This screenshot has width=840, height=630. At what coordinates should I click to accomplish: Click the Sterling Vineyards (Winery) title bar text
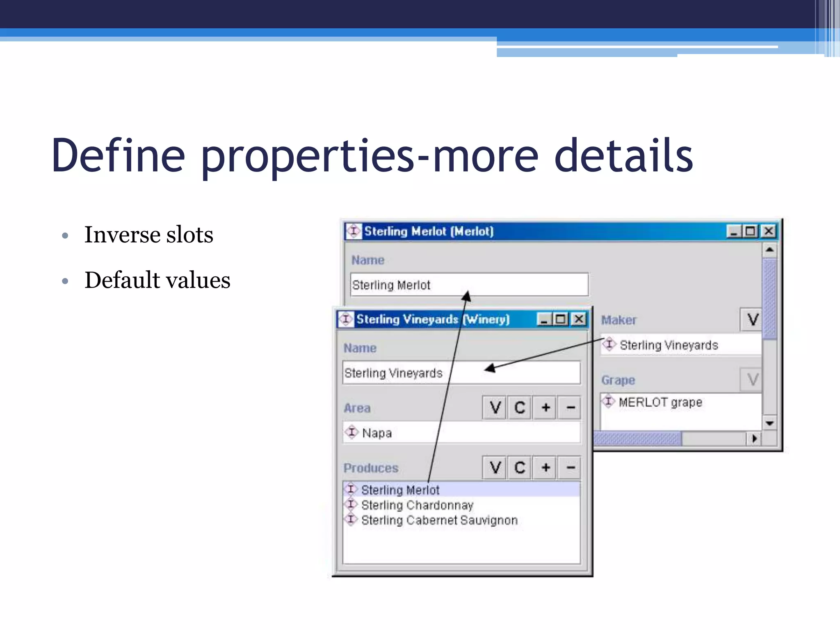pos(433,319)
